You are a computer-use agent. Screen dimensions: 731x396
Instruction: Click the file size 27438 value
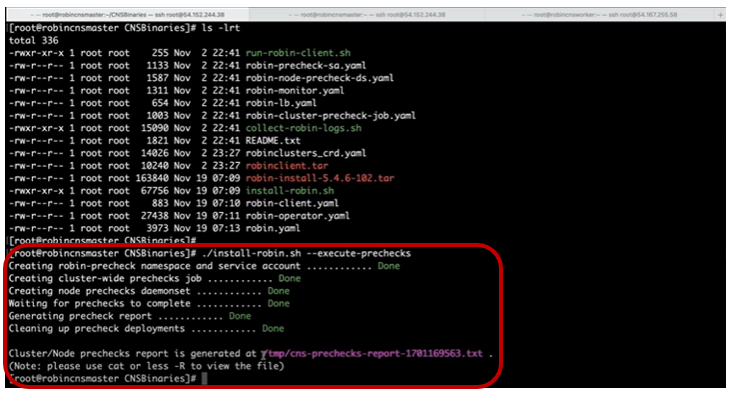click(155, 216)
